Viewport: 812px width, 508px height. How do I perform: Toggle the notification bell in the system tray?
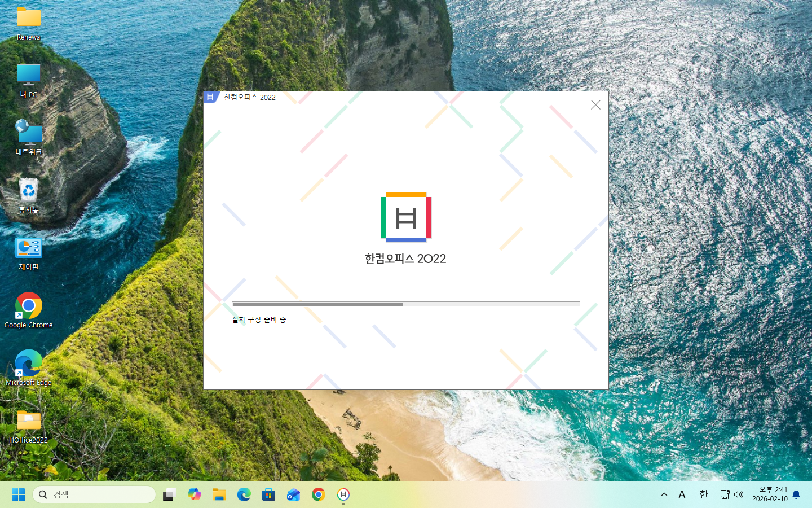[x=796, y=494]
